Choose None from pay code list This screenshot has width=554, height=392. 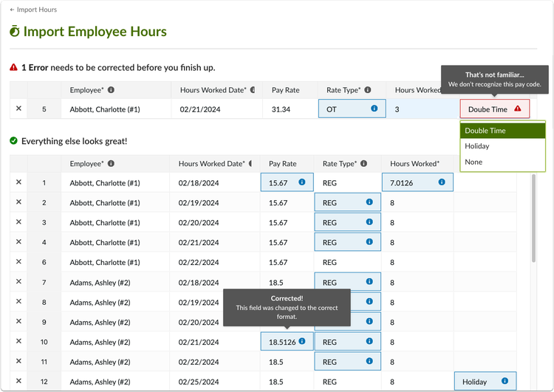coord(502,162)
